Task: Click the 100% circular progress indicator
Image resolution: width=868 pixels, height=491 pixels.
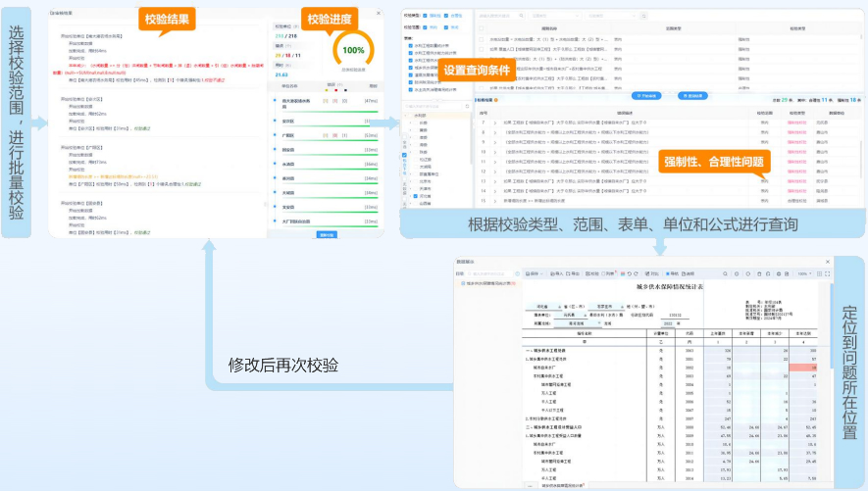Action: tap(353, 50)
